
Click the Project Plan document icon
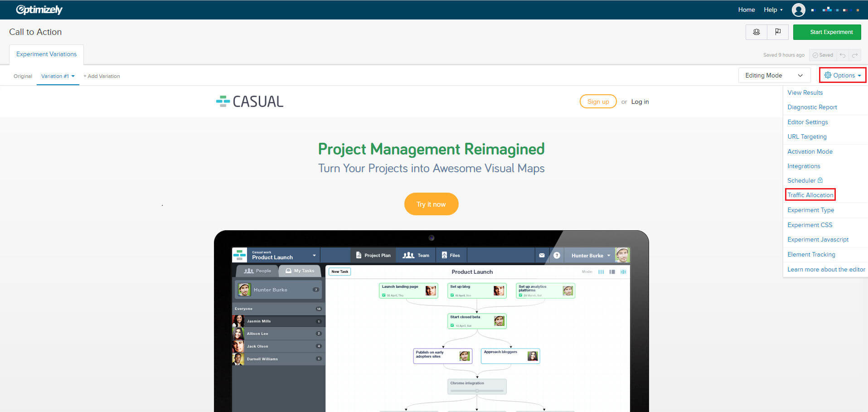359,255
